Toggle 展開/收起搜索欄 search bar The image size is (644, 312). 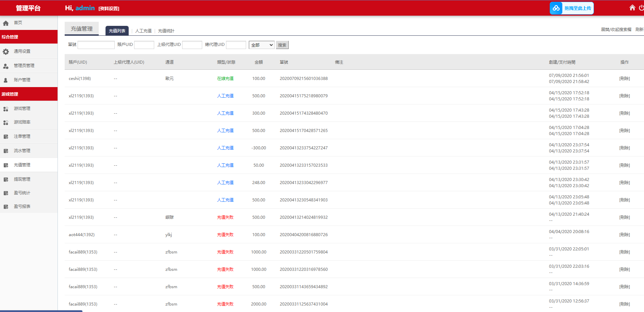click(616, 30)
